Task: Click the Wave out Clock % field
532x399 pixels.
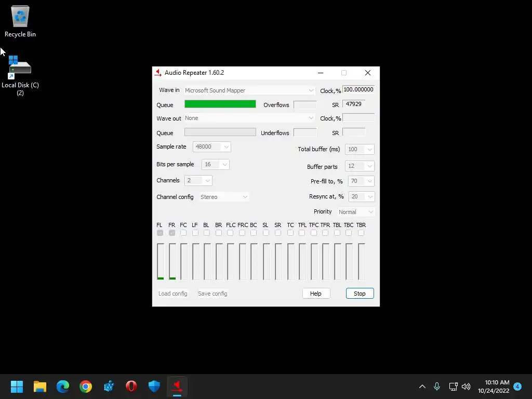Action: [x=358, y=118]
